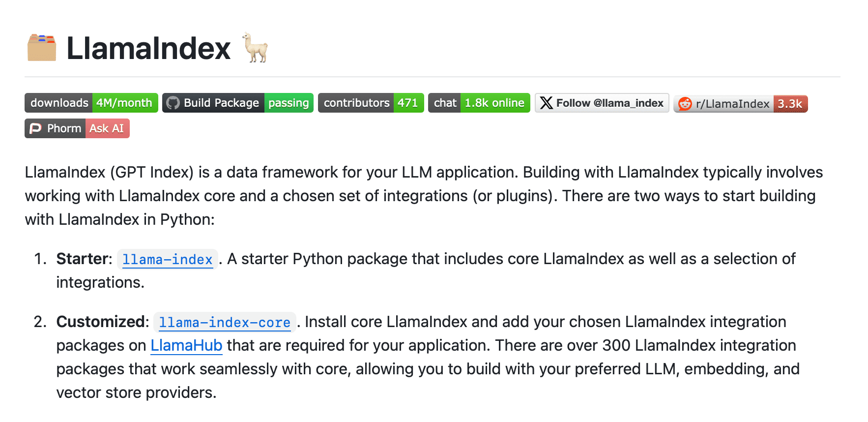Open the llama-index package link
This screenshot has height=422, width=868.
coord(168,259)
